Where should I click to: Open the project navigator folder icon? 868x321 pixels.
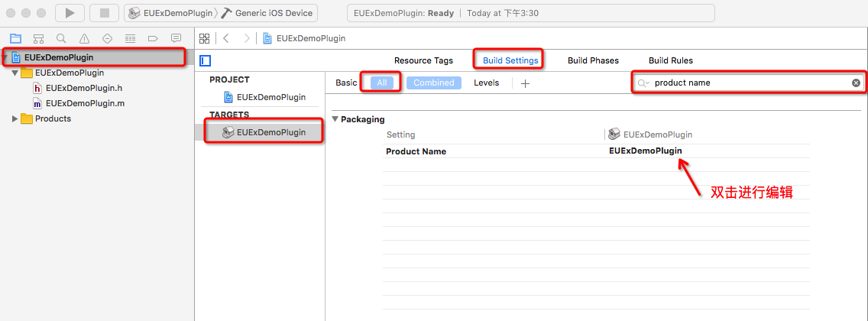(15, 38)
